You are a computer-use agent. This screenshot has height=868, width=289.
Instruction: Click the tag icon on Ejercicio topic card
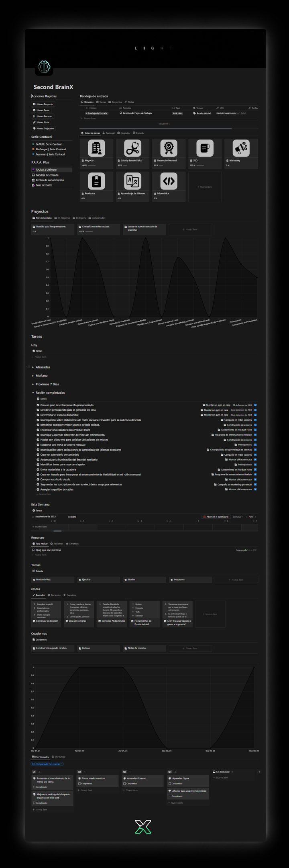[80, 579]
